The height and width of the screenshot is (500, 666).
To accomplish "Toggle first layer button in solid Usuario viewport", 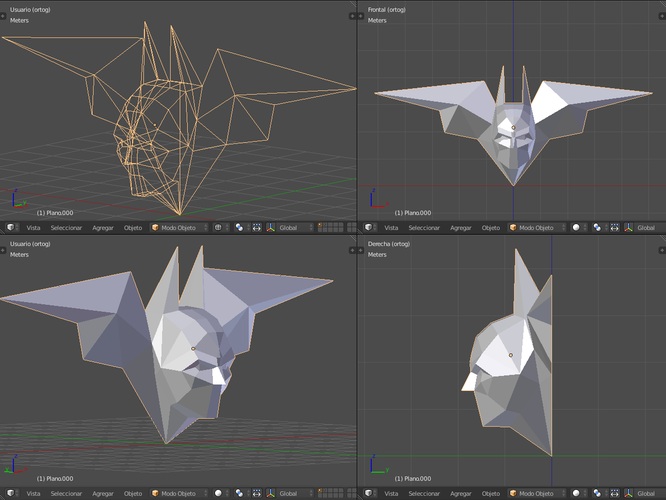I will 320,491.
